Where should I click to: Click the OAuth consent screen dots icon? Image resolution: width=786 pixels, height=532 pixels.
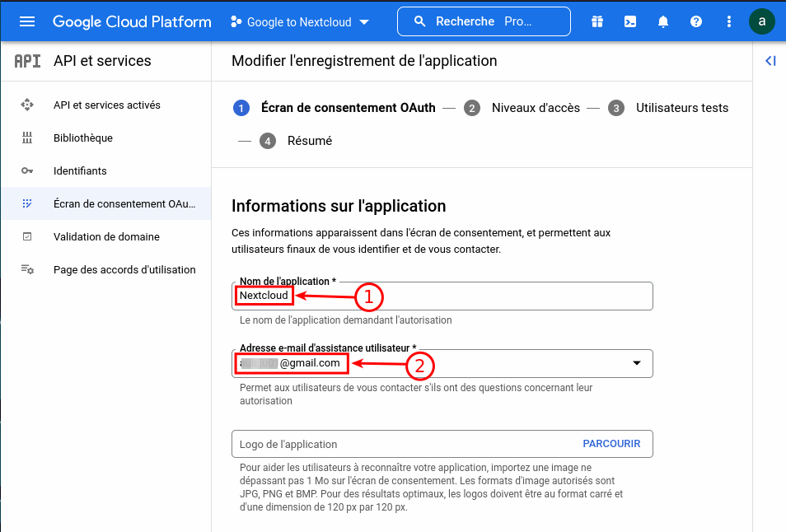[27, 203]
